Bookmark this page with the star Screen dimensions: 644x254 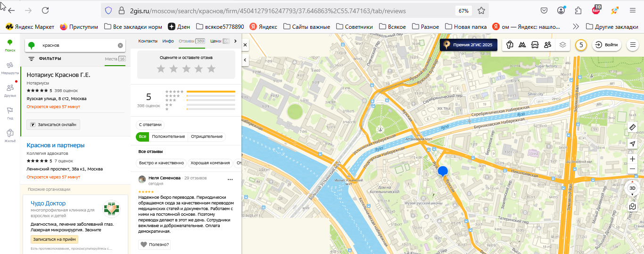pos(481,10)
